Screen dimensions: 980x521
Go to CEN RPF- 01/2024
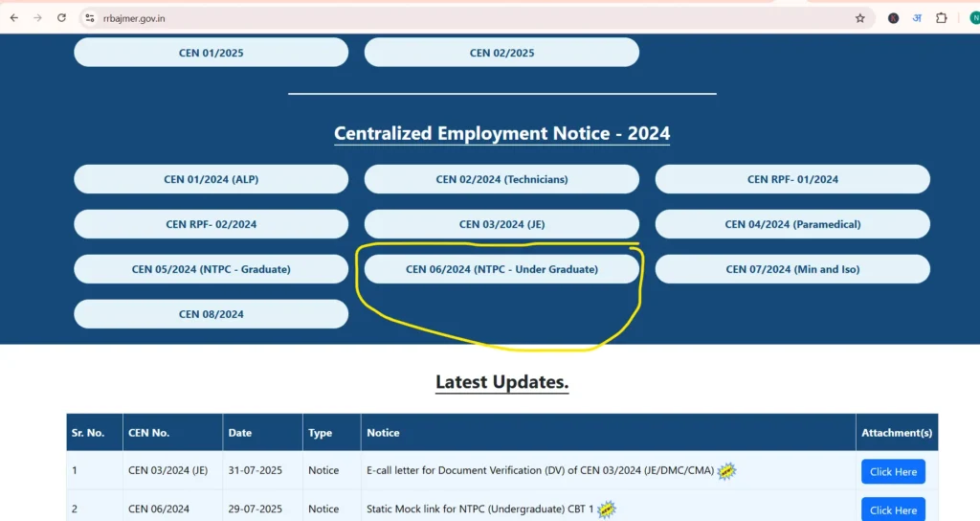pos(792,179)
